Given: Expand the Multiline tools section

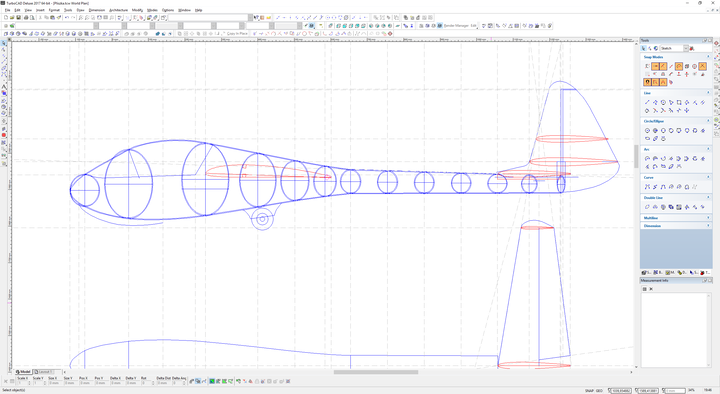Looking at the screenshot, I should point(675,218).
